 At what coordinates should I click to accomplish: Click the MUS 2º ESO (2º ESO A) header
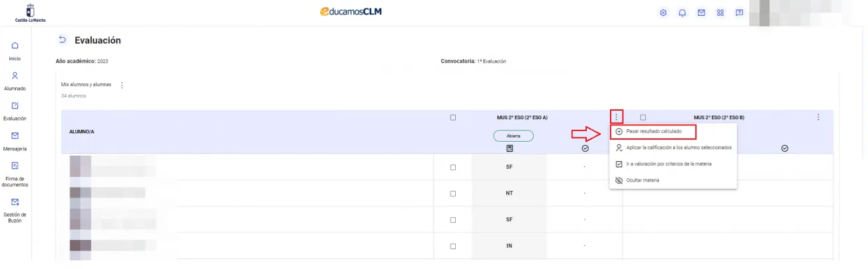(522, 117)
